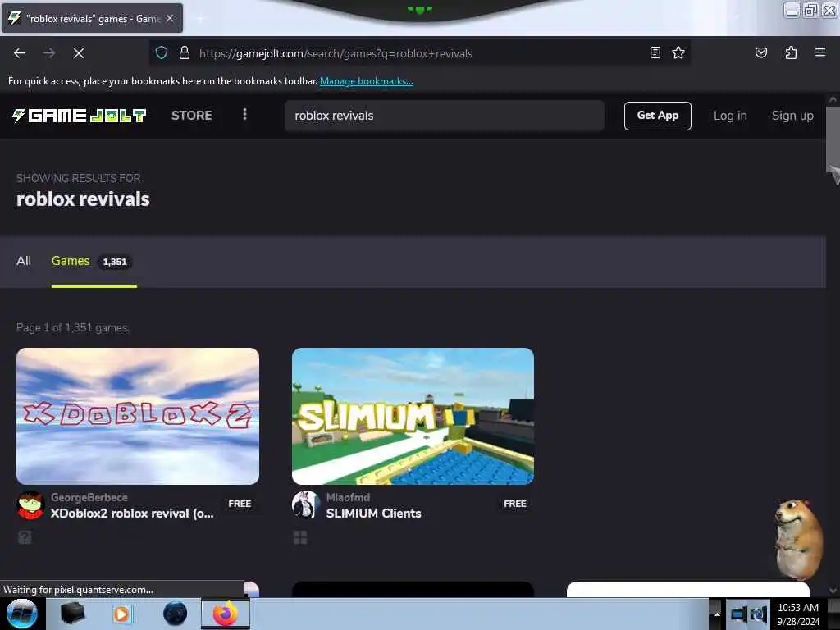Switch to the All results tab
The height and width of the screenshot is (630, 840).
tap(24, 261)
